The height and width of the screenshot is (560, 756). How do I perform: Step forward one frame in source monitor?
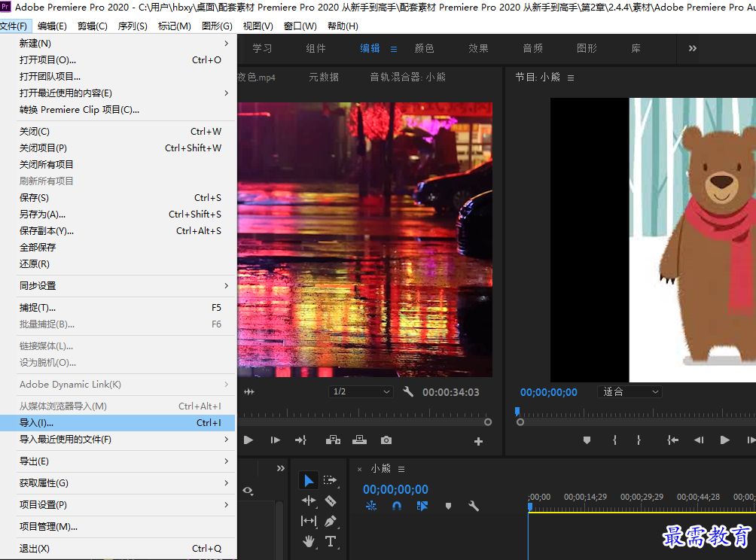pyautogui.click(x=276, y=440)
